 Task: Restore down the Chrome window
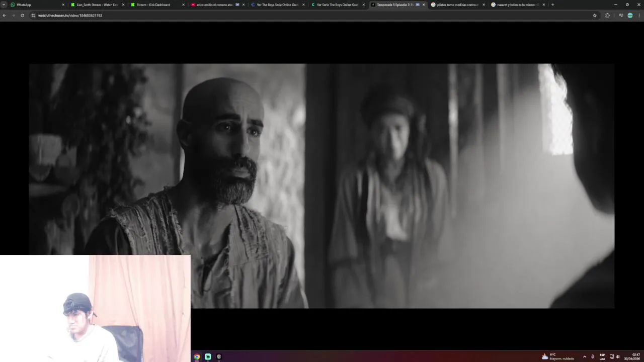coord(627,5)
